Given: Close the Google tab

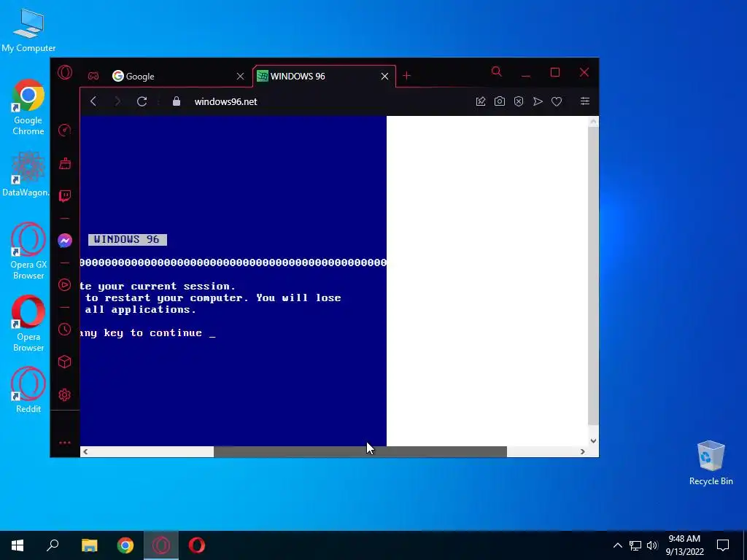Looking at the screenshot, I should (241, 76).
